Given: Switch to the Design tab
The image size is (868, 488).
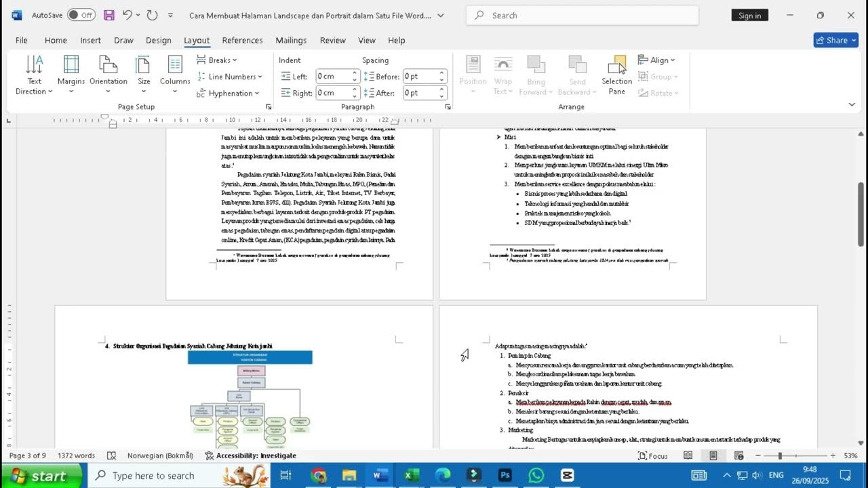Looking at the screenshot, I should click(x=159, y=40).
